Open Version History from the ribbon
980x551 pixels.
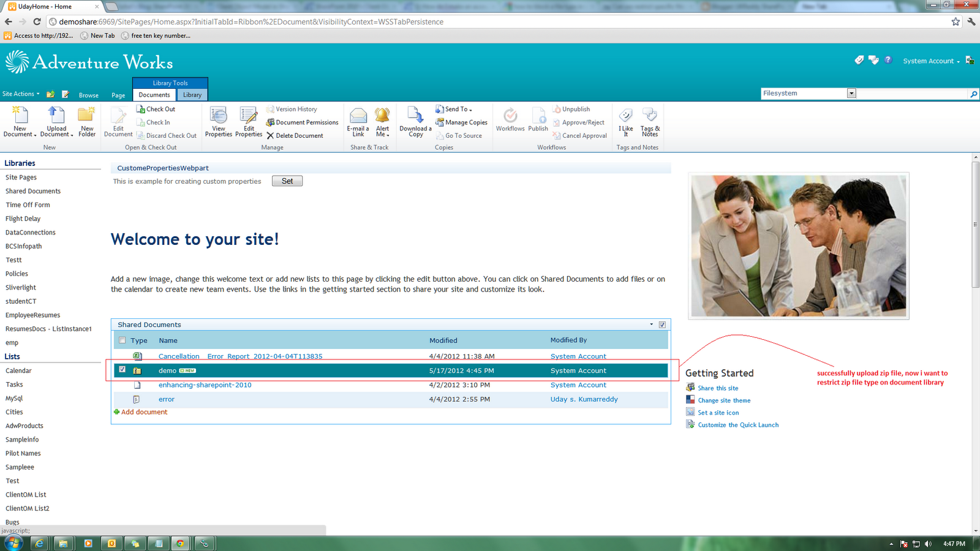pyautogui.click(x=292, y=109)
